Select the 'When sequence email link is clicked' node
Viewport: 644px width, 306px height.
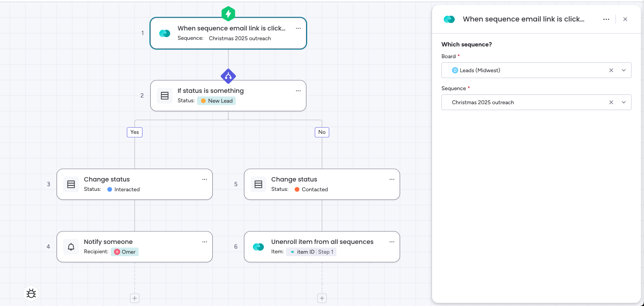pyautogui.click(x=228, y=33)
